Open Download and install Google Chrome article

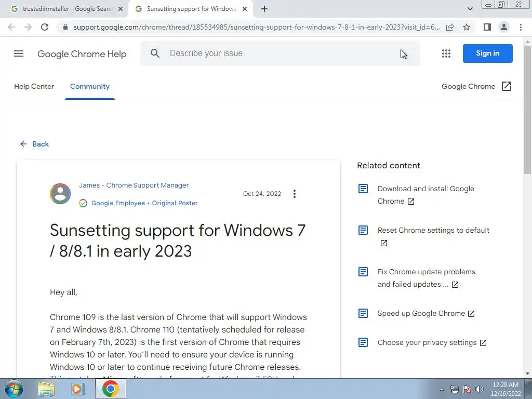pos(426,195)
